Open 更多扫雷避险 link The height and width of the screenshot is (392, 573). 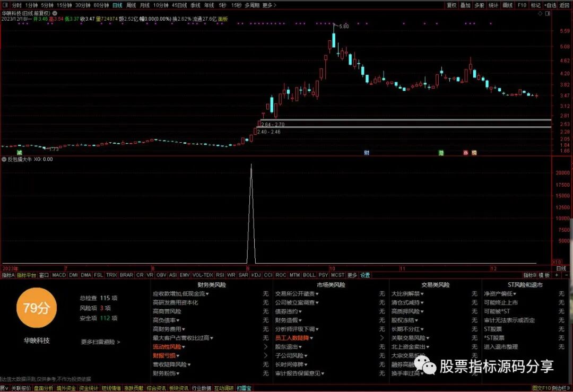100,342
